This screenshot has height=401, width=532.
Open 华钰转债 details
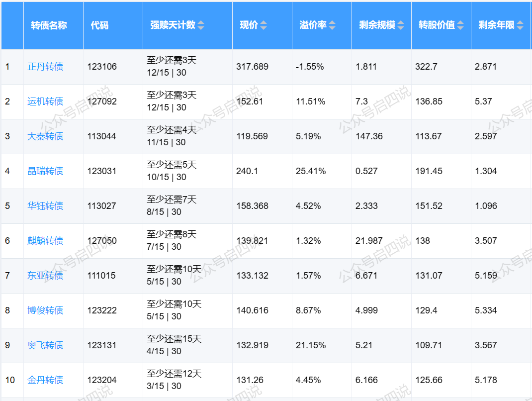click(x=45, y=206)
